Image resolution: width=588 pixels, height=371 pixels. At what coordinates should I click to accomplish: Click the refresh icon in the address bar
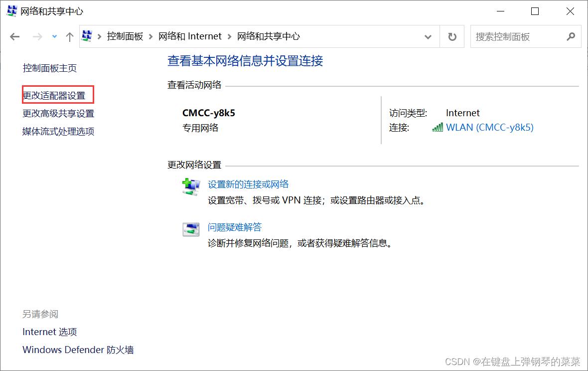pos(452,36)
